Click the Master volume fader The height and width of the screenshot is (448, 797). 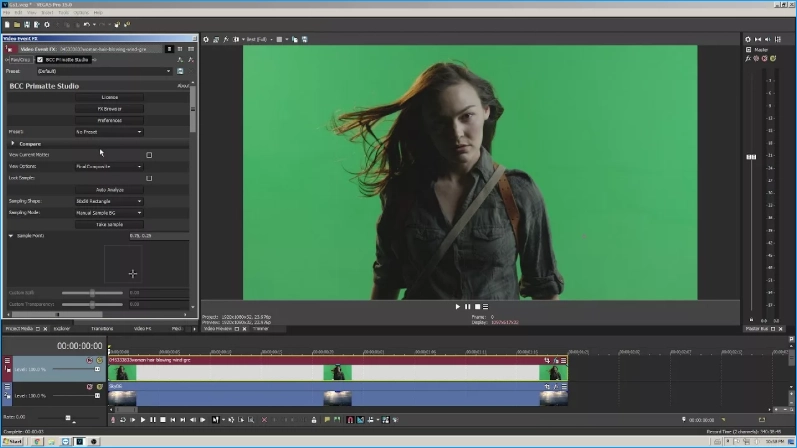(x=751, y=157)
